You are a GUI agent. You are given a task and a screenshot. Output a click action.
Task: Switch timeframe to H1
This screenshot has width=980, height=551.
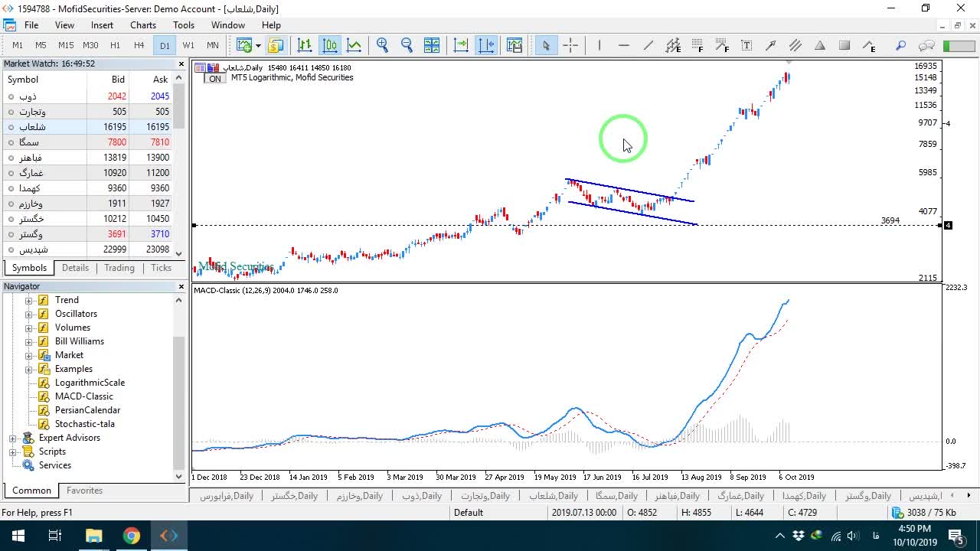click(115, 45)
